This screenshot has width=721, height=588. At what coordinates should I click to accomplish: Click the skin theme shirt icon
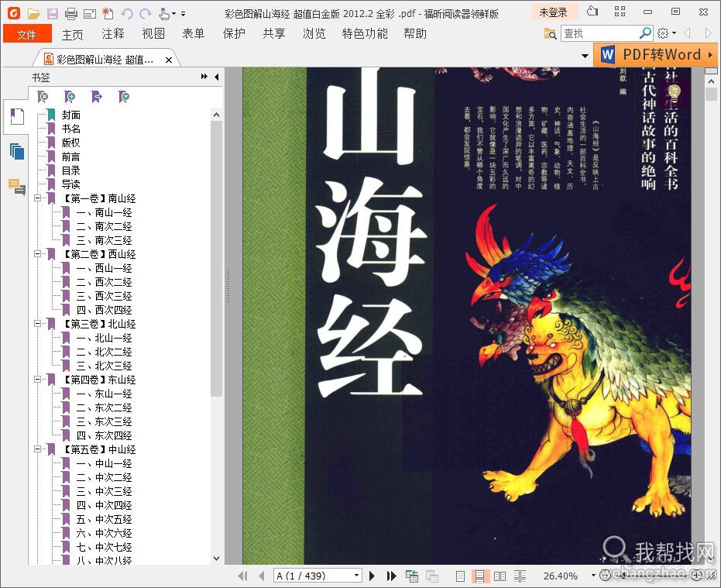click(x=592, y=12)
